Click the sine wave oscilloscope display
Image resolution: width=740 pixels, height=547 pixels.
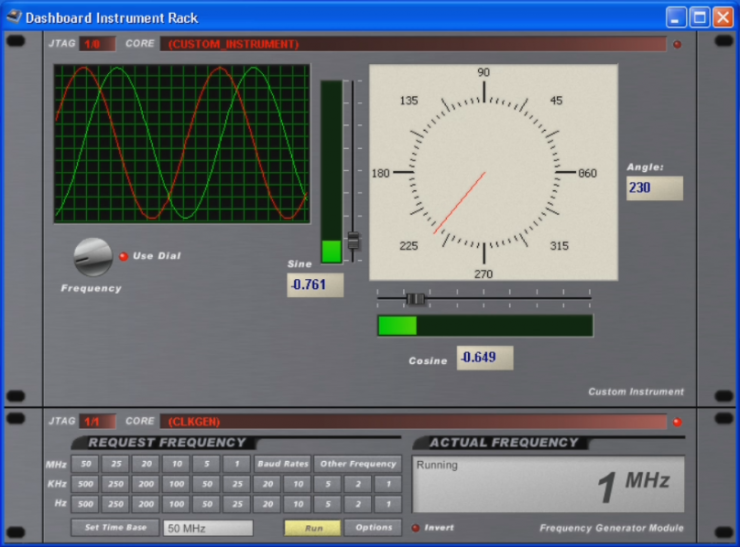click(x=182, y=144)
